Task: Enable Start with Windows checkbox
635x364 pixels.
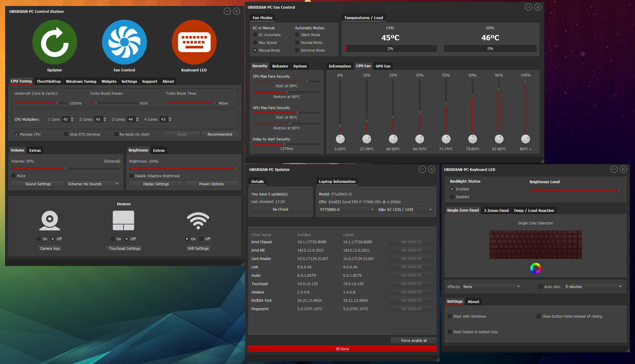Action: 450,316
